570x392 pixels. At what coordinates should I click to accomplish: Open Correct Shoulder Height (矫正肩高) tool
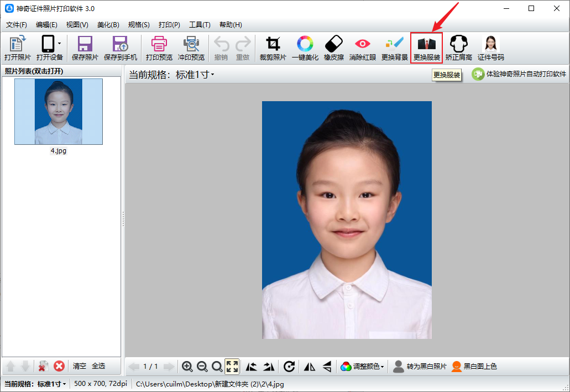click(x=458, y=48)
